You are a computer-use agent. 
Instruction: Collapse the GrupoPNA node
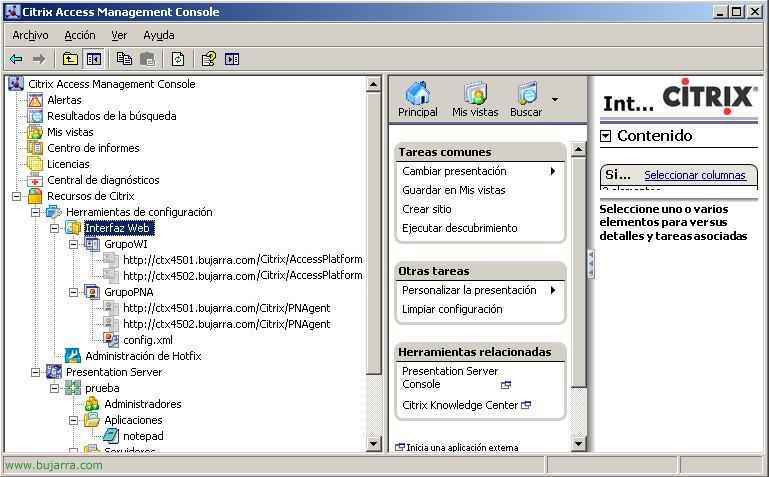tap(74, 292)
